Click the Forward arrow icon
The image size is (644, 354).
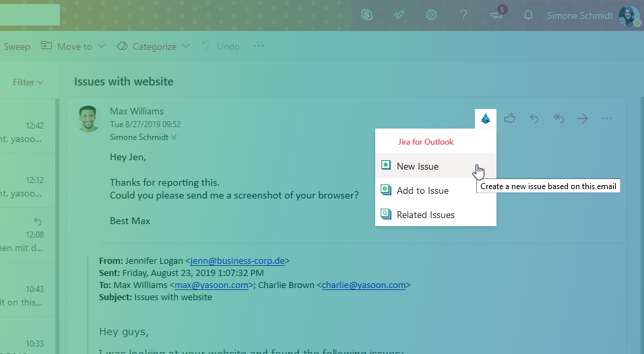583,118
